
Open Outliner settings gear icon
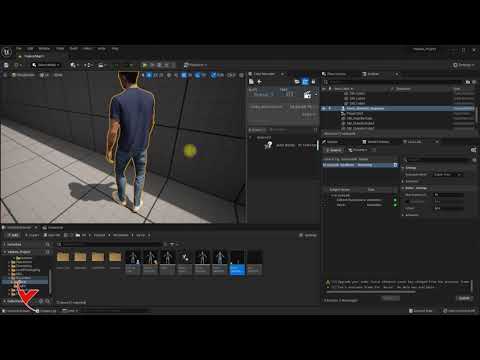pyautogui.click(x=474, y=82)
